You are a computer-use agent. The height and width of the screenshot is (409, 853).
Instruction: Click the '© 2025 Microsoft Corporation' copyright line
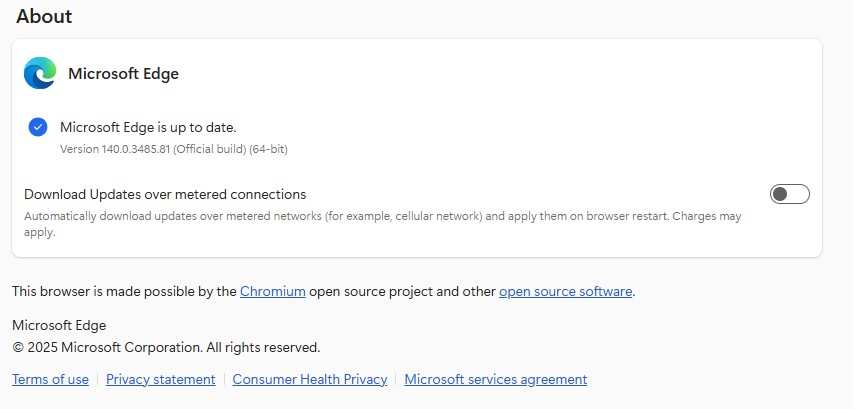click(166, 347)
